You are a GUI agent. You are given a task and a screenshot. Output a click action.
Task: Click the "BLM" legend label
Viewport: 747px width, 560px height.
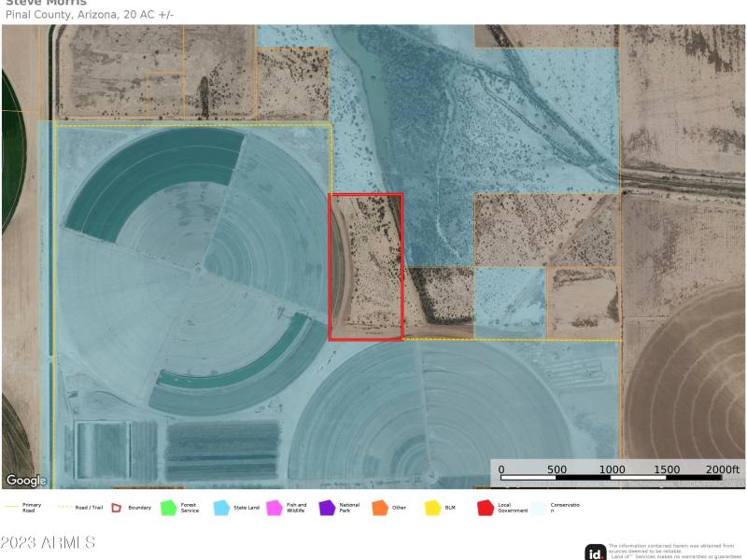(450, 508)
